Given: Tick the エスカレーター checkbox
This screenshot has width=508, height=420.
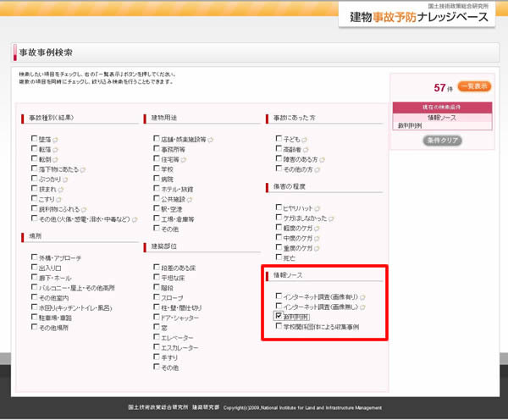Looking at the screenshot, I should click(x=156, y=347).
